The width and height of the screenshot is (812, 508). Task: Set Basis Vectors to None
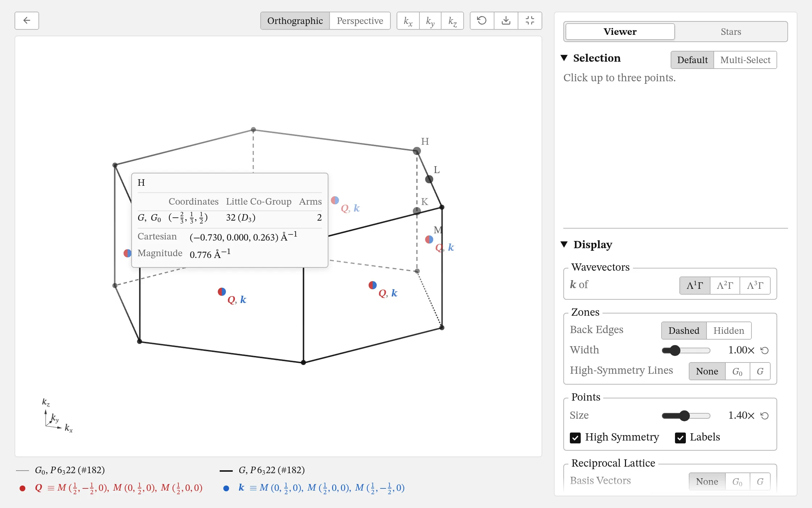coord(707,482)
